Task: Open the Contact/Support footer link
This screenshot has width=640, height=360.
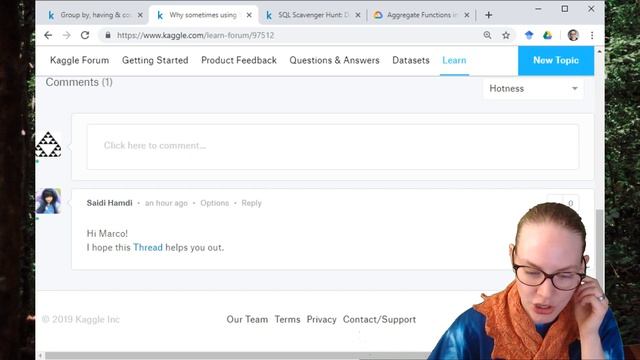Action: coord(379,320)
